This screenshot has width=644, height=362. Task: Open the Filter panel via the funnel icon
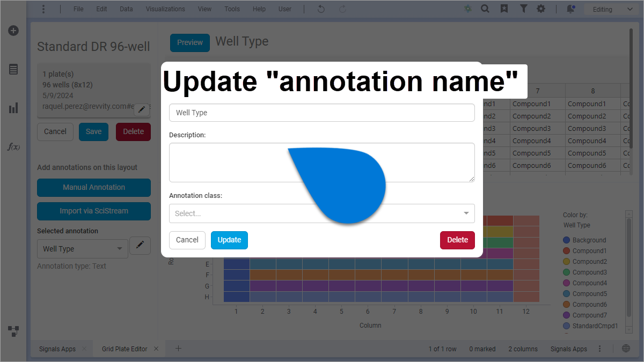(x=523, y=9)
